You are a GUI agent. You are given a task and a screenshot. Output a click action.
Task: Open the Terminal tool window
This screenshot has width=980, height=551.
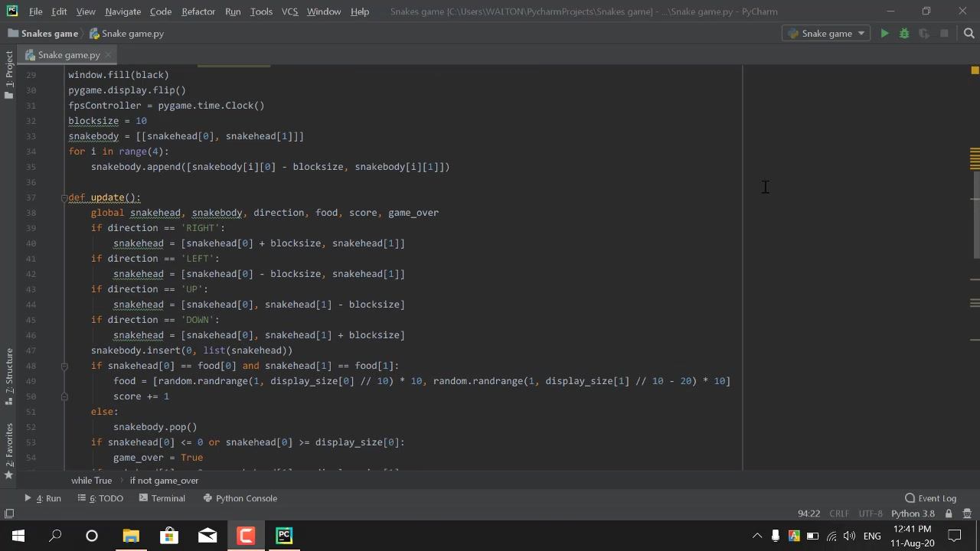[162, 498]
